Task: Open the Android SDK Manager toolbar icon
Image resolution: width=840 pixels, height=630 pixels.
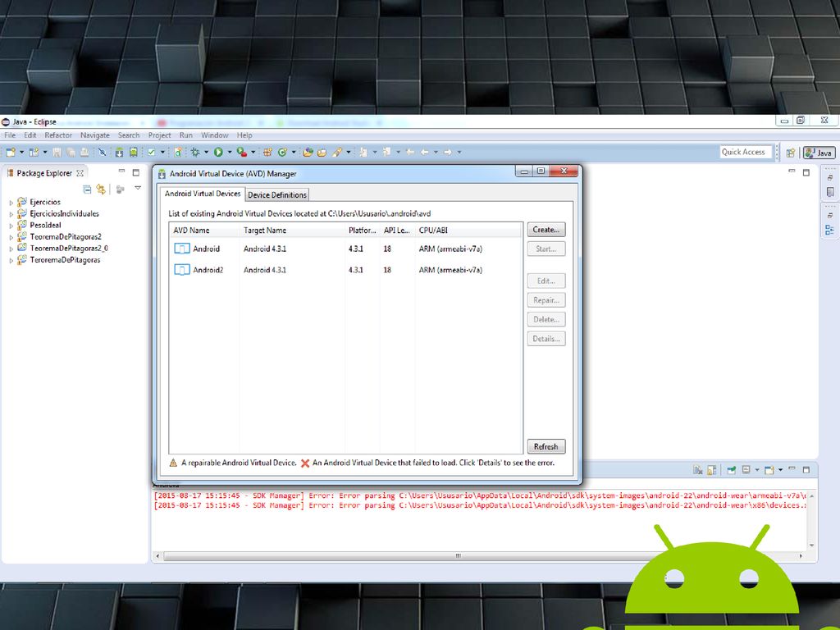Action: tap(119, 152)
